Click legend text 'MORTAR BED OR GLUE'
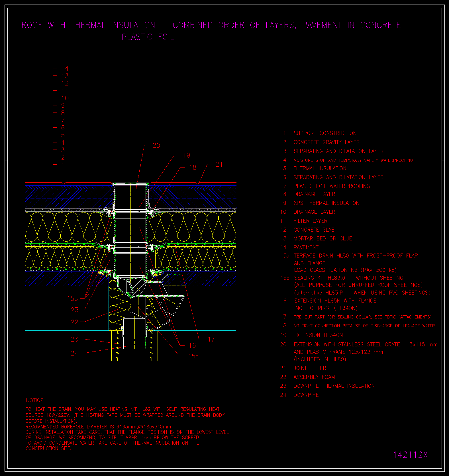This screenshot has height=476, width=449. click(323, 239)
